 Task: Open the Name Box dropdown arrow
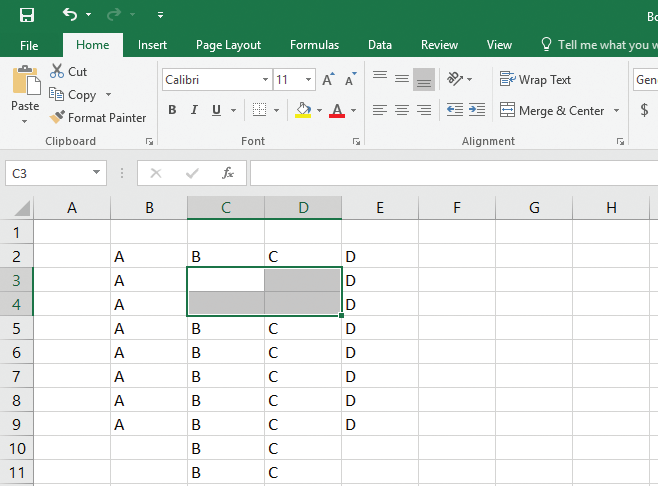[97, 172]
